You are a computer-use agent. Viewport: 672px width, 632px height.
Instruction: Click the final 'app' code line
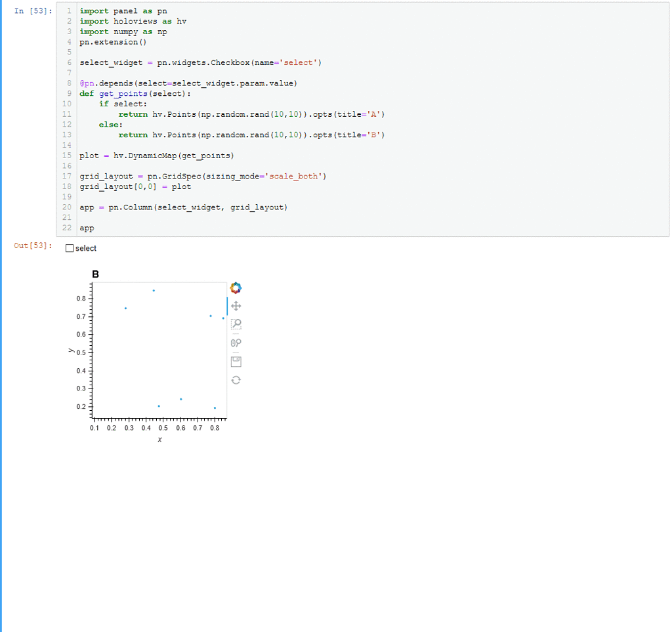point(87,228)
